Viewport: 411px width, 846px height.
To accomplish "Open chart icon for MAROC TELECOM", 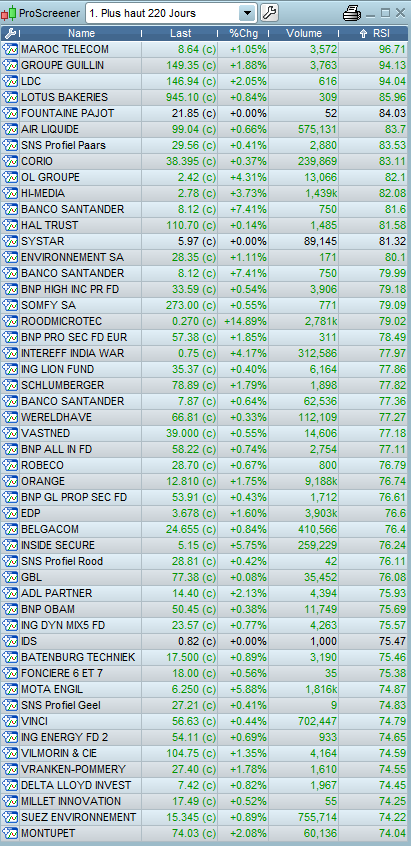I will pyautogui.click(x=10, y=50).
